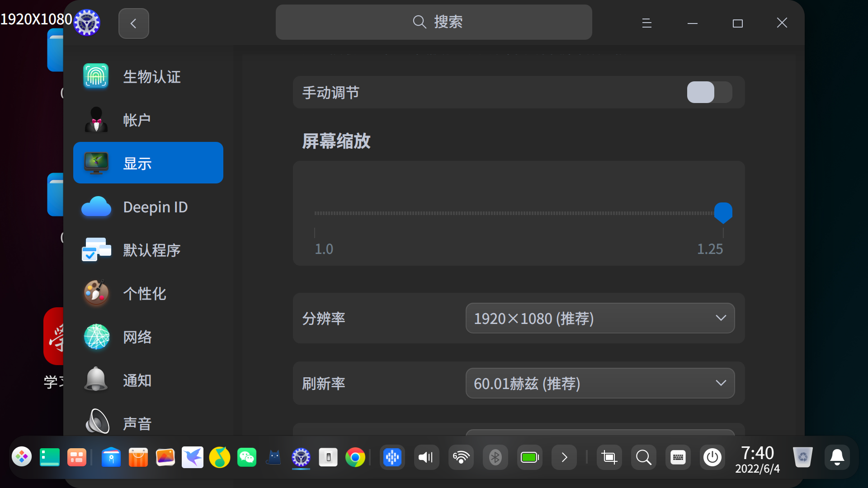868x488 pixels.
Task: Click the back arrow button
Action: 133,23
